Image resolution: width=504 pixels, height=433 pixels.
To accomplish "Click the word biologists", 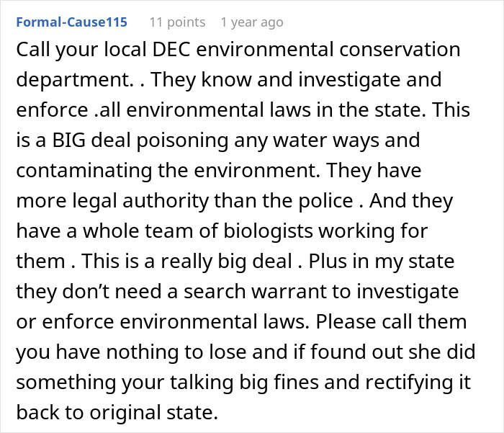I will point(268,231).
